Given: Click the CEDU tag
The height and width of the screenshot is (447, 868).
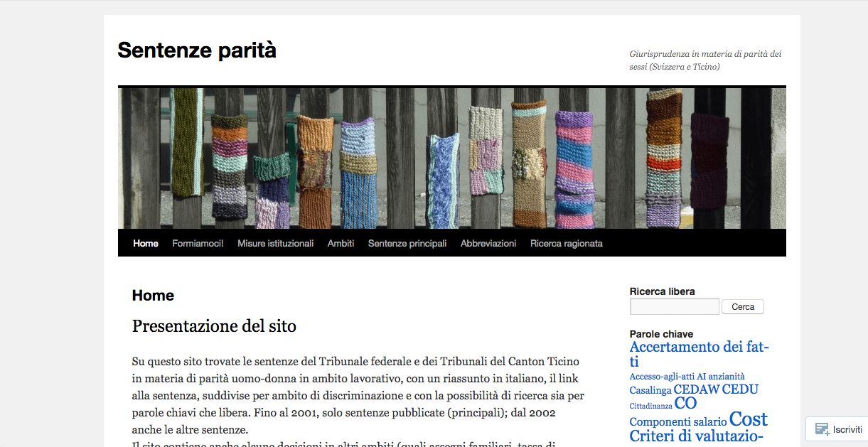Looking at the screenshot, I should coord(740,389).
